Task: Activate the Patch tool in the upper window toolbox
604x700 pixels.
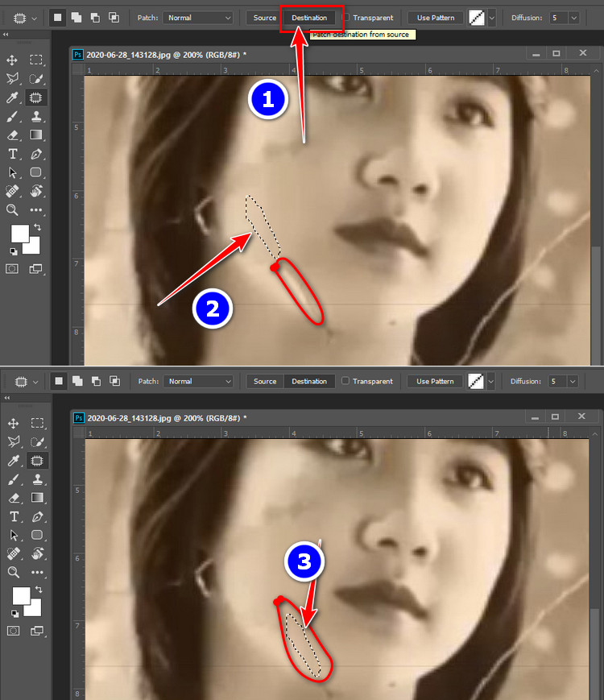Action: tap(35, 97)
